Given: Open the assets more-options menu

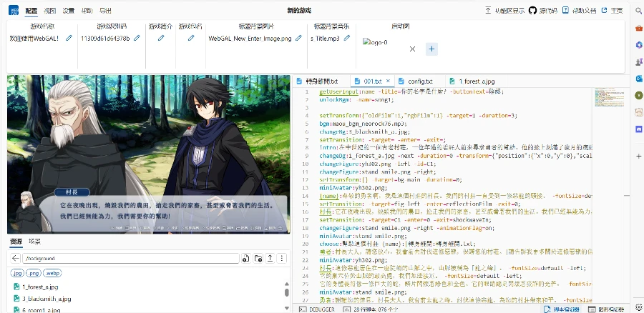Looking at the screenshot, I should coord(282,259).
